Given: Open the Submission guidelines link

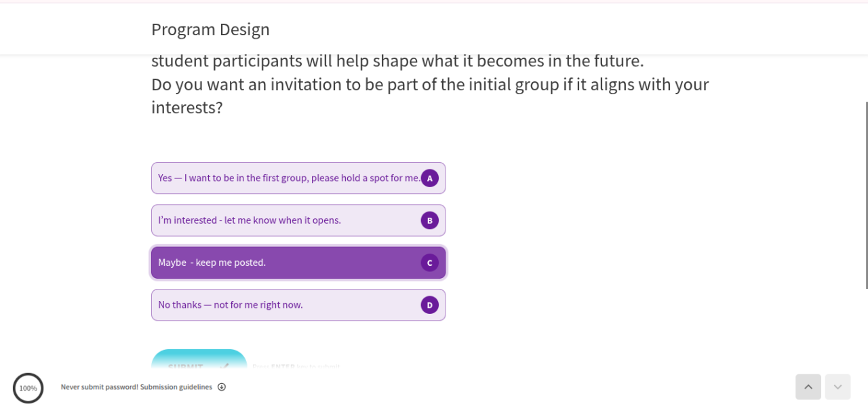Looking at the screenshot, I should (176, 387).
